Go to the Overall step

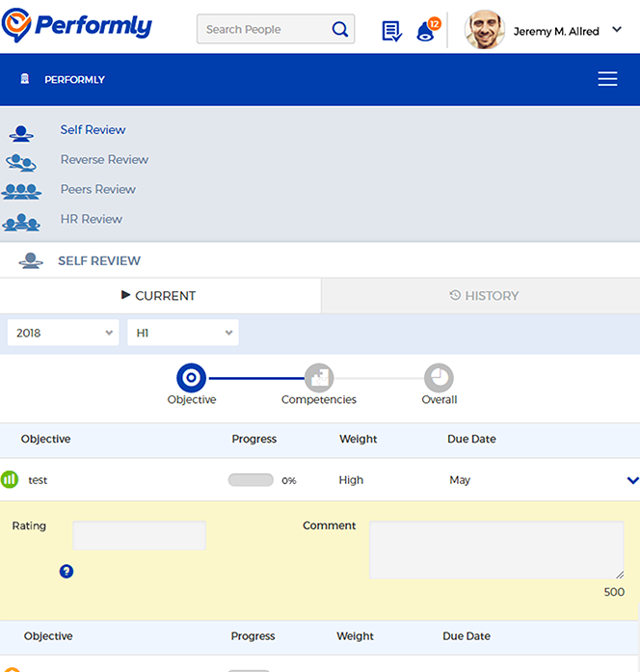[439, 378]
